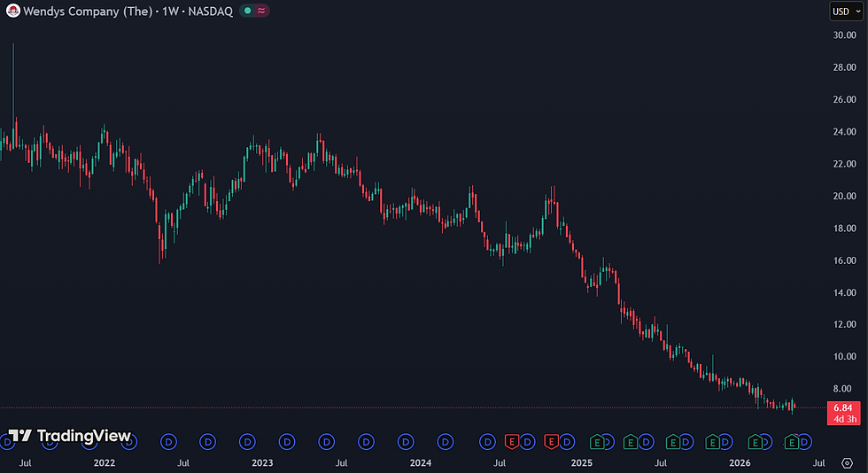The width and height of the screenshot is (868, 473).
Task: Click the Wendy's company logo icon
Action: (12, 11)
